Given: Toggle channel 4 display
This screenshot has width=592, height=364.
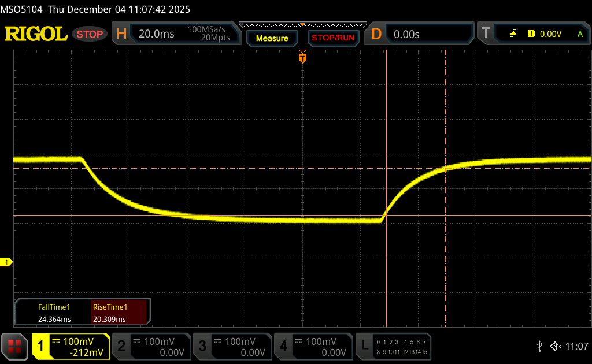Looking at the screenshot, I should coord(313,346).
